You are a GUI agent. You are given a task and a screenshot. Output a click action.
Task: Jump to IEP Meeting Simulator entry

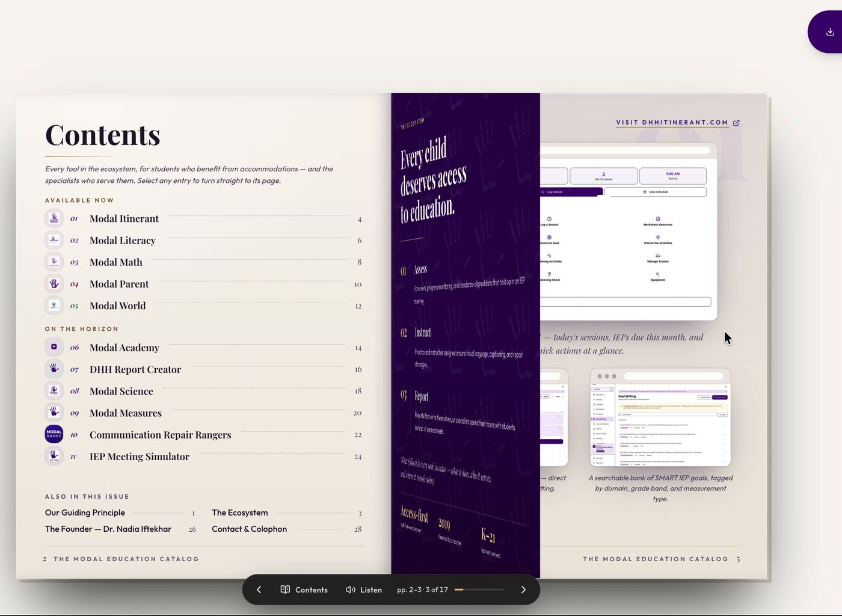[x=203, y=457]
